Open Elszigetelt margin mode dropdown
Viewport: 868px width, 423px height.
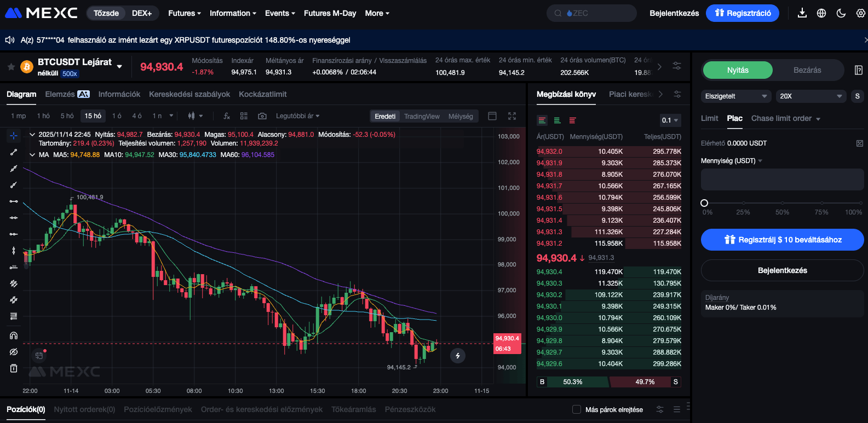tap(736, 96)
